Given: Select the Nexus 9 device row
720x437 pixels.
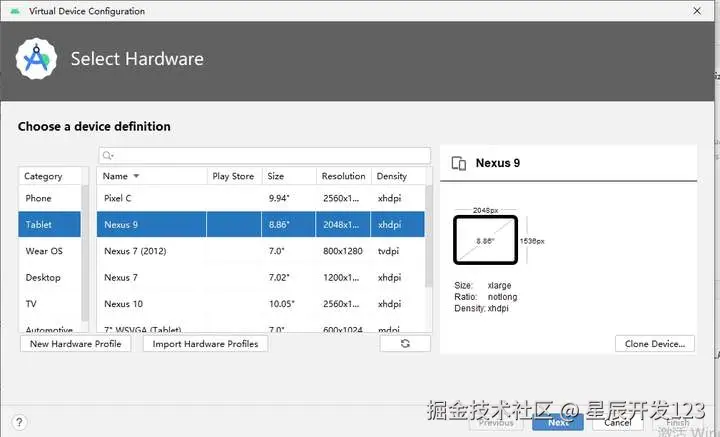Looking at the screenshot, I should coord(261,224).
